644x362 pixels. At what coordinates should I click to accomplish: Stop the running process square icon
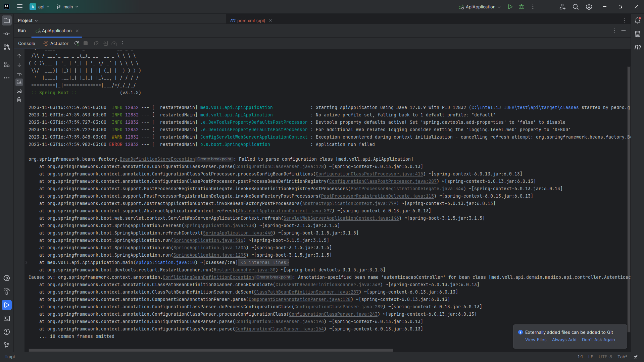(x=86, y=43)
